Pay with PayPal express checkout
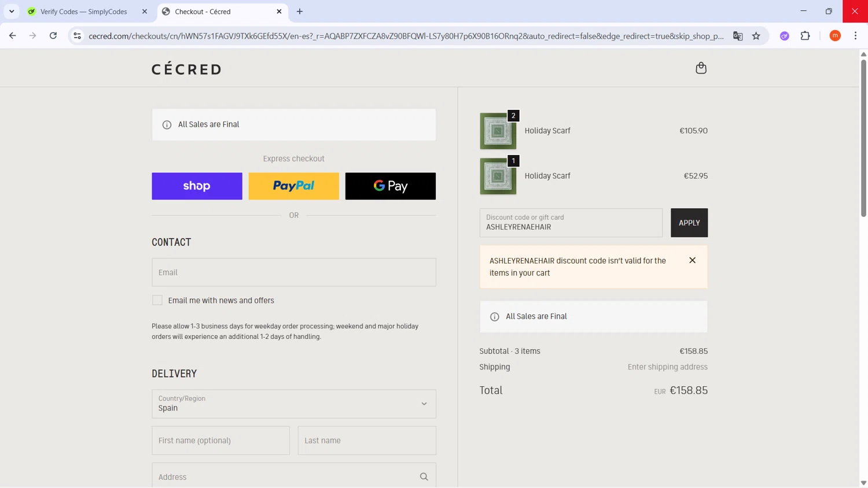This screenshot has height=488, width=868. (x=293, y=186)
